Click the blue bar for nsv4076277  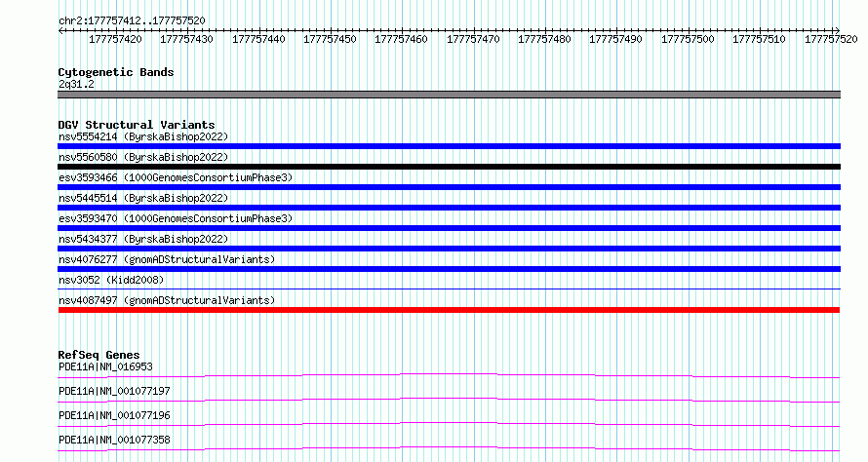(449, 269)
